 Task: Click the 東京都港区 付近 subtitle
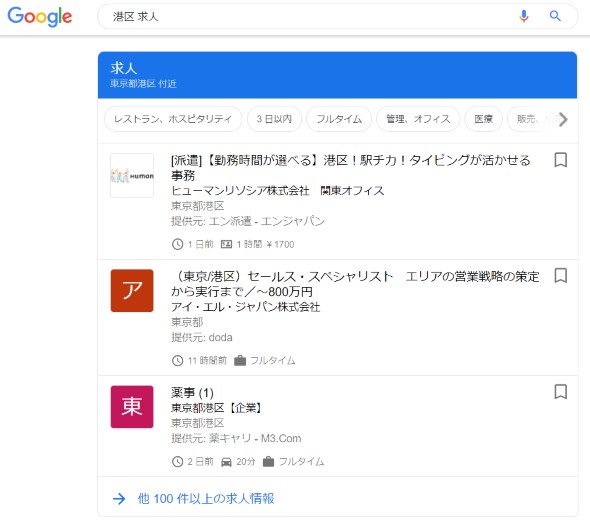[x=143, y=84]
